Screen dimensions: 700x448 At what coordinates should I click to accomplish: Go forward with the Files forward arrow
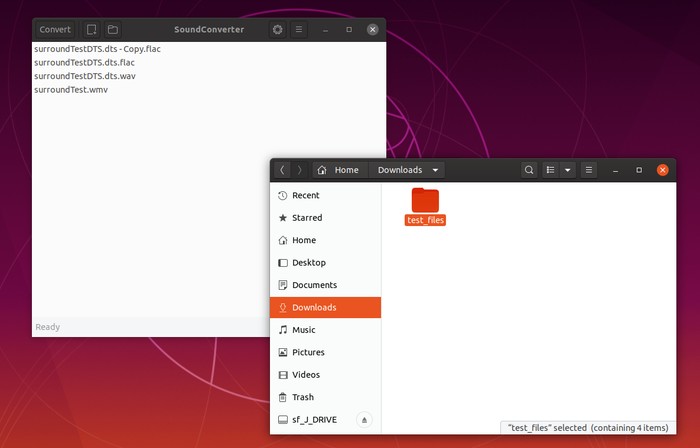point(300,170)
